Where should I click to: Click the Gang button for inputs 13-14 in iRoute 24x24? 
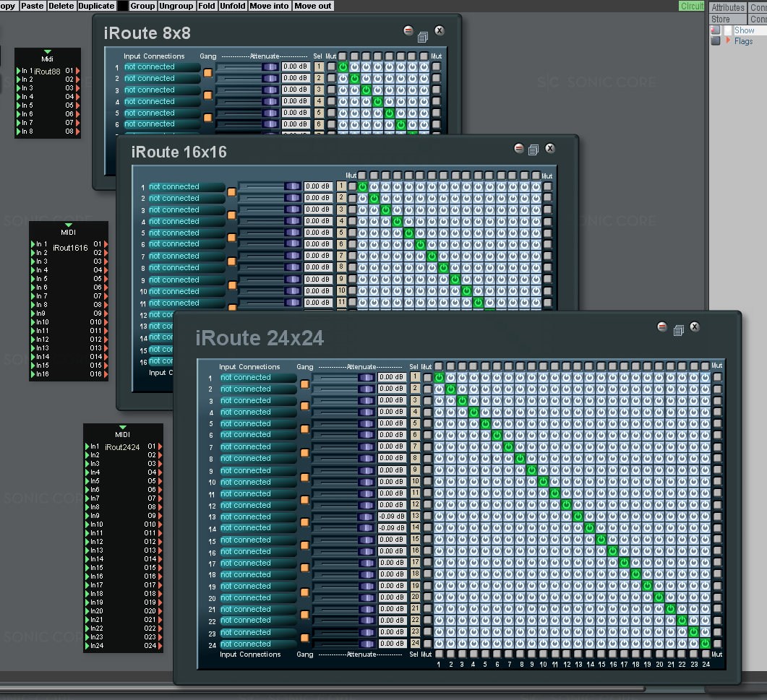(304, 522)
